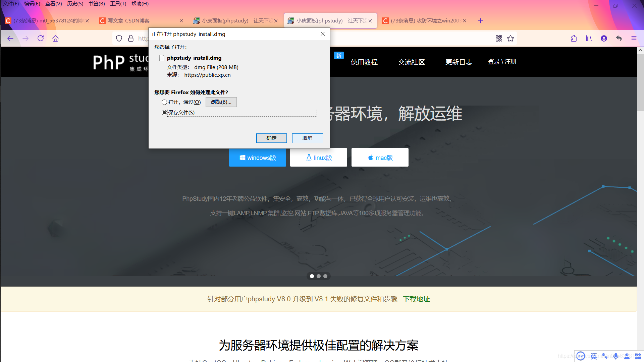Screen dimensions: 644x362
Task: Confirm with the 确定 button
Action: coord(272,138)
